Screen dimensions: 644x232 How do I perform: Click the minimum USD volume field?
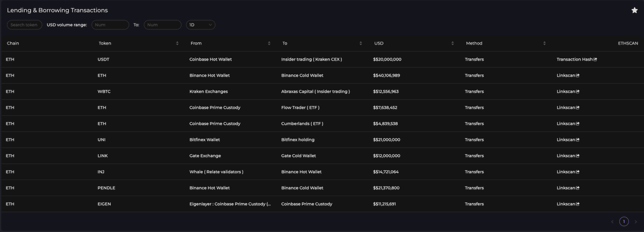click(110, 25)
